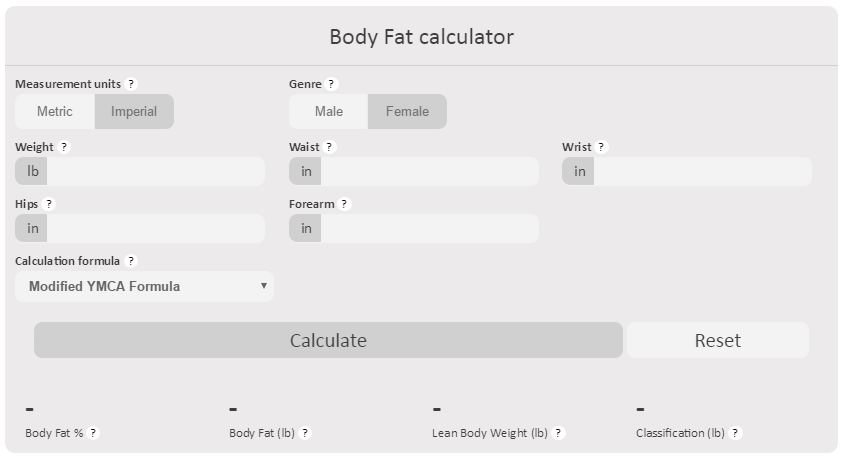The height and width of the screenshot is (462, 845).
Task: Choose the Male genre option
Action: [x=329, y=111]
